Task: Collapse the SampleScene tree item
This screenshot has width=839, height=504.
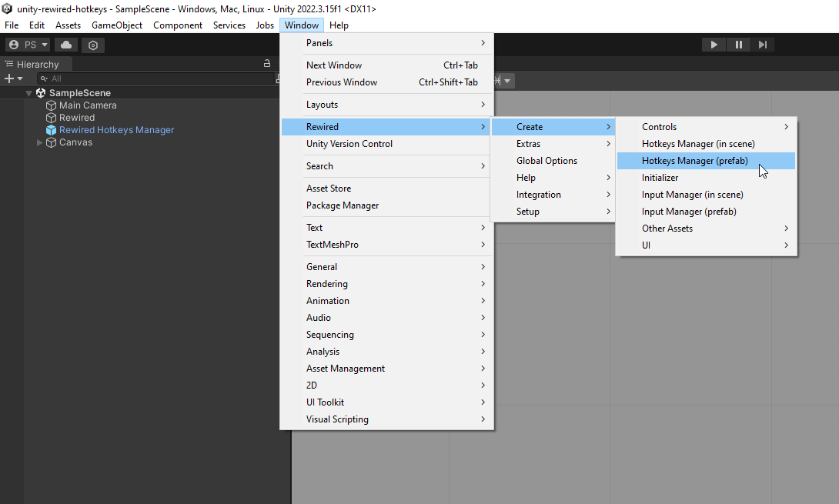Action: click(28, 92)
